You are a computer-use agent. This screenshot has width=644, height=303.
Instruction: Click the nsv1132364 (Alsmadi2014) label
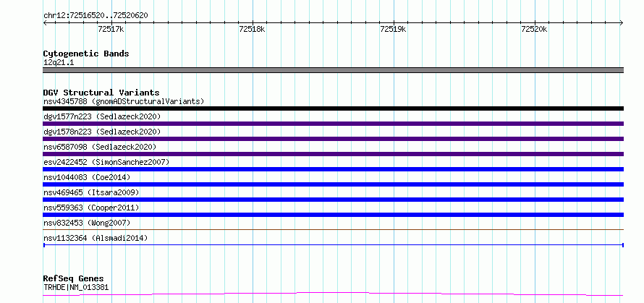click(x=96, y=238)
